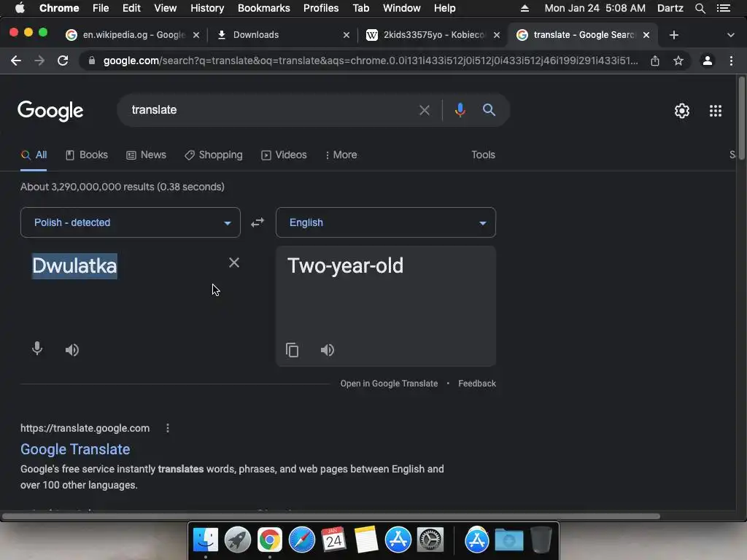Open System Preferences from the dock

click(x=430, y=540)
